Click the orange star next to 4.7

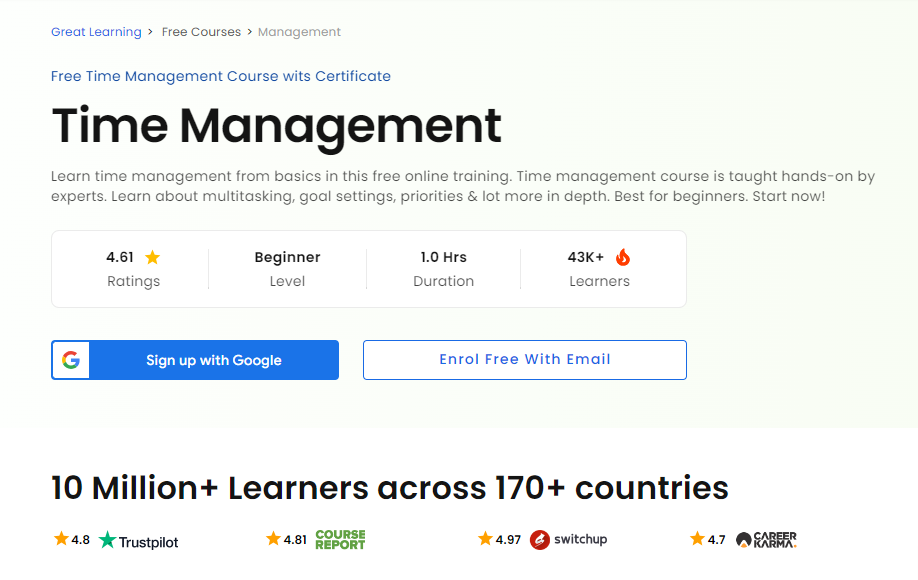(x=697, y=538)
